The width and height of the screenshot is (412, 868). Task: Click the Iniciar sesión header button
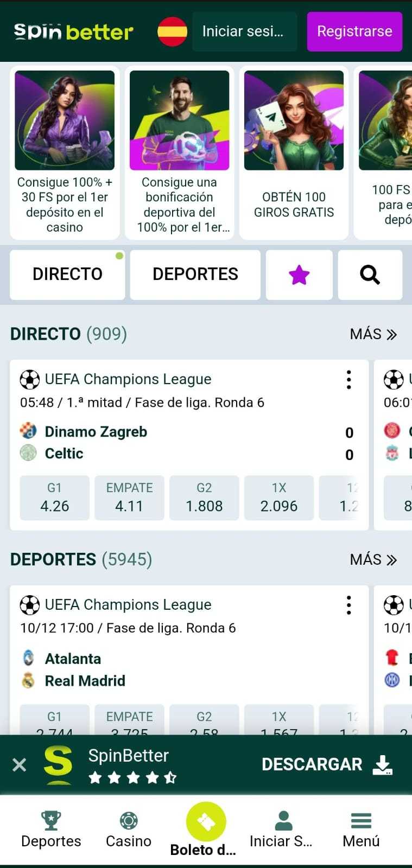(244, 31)
